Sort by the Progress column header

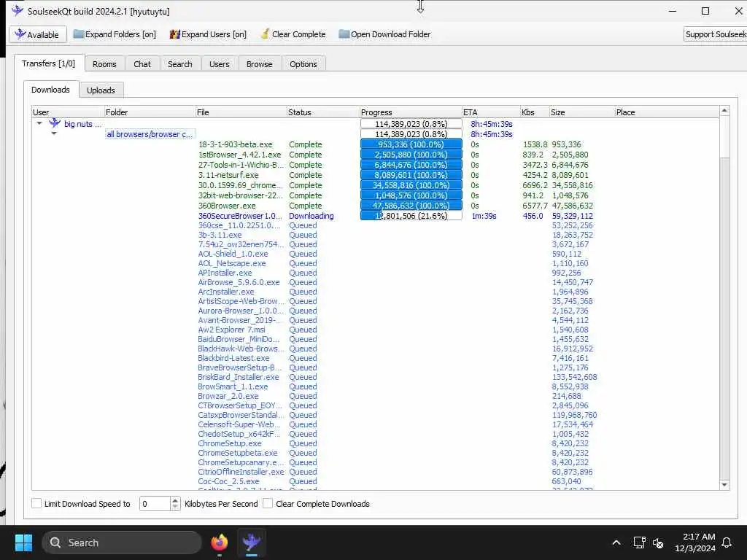[411, 112]
